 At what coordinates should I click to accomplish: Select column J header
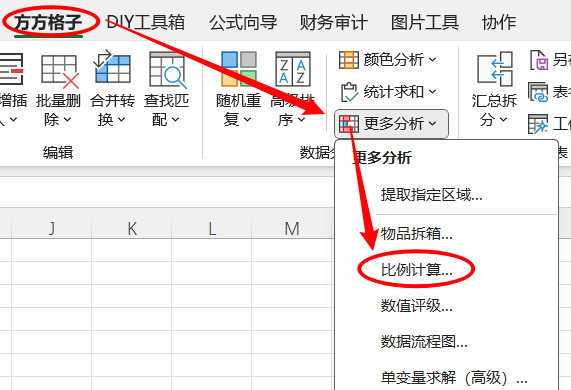tap(52, 229)
